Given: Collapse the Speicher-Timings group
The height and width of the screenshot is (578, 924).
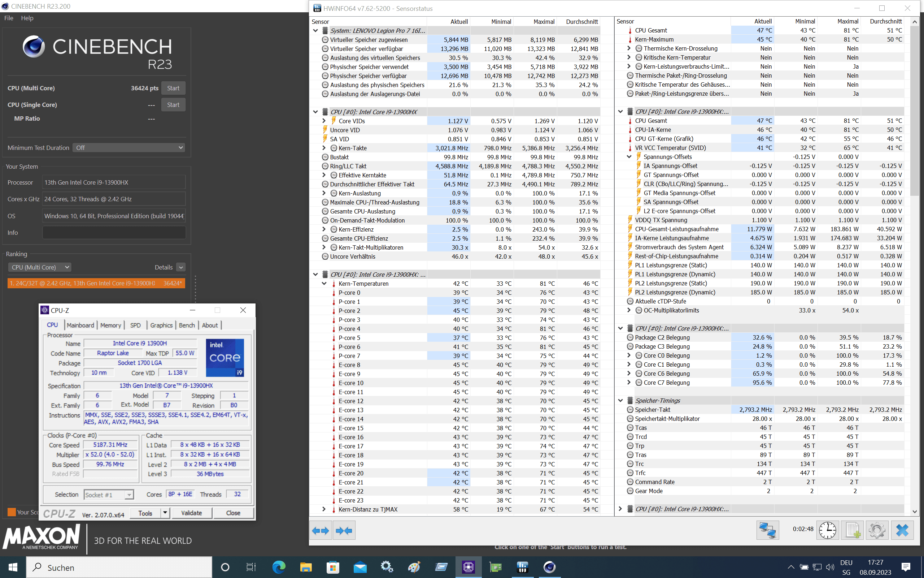Looking at the screenshot, I should coord(620,401).
